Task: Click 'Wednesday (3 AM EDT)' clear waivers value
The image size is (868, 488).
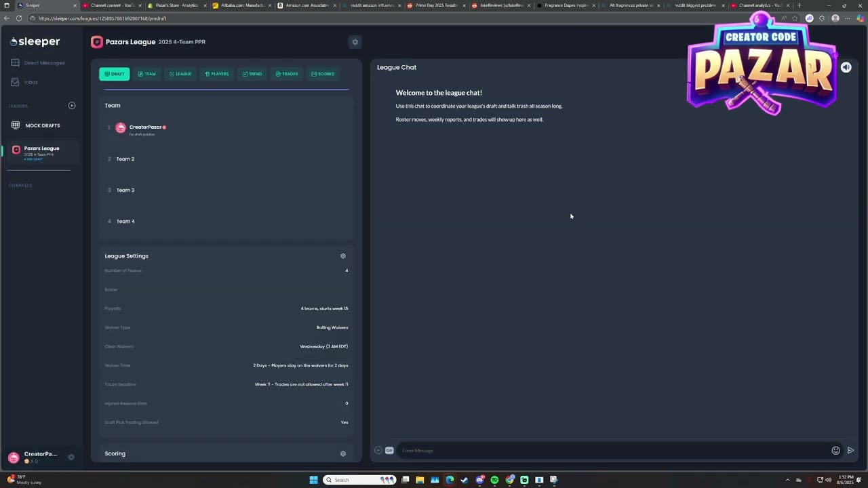Action: 324,346
